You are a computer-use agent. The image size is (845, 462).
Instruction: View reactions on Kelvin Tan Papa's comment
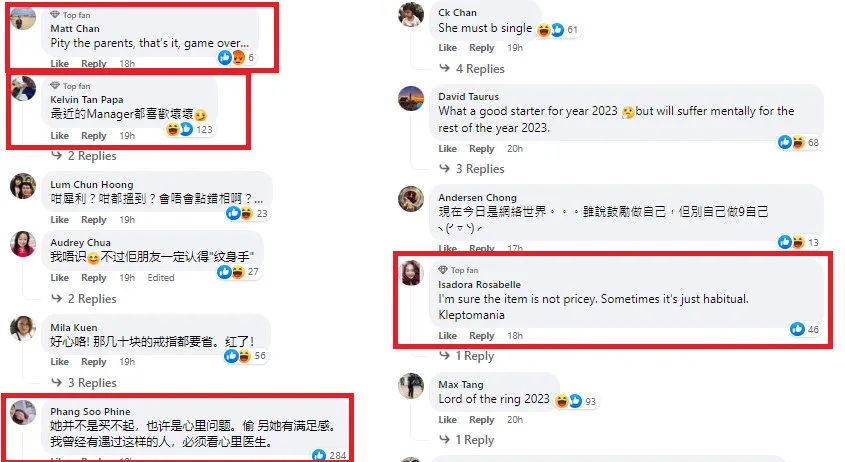click(x=190, y=129)
